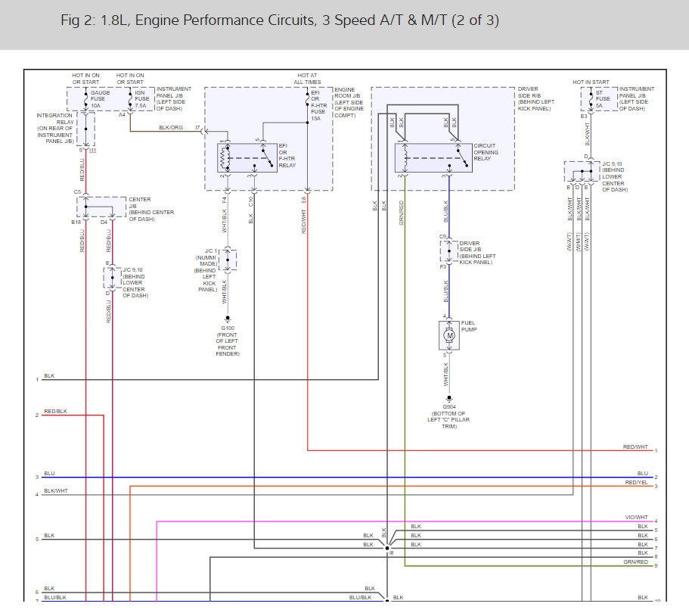Click the VIO/WHT wire label on right edge
This screenshot has height=616, width=689.
(x=635, y=518)
